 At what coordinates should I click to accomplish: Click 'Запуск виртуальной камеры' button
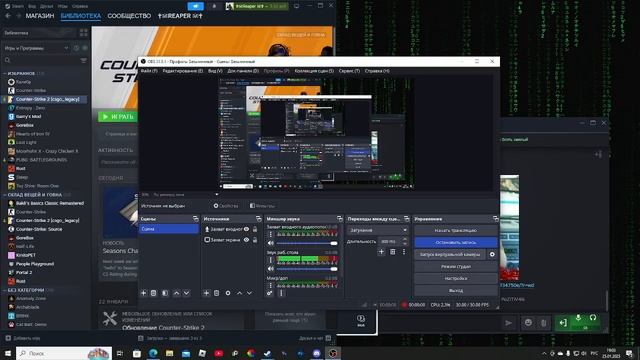450,254
